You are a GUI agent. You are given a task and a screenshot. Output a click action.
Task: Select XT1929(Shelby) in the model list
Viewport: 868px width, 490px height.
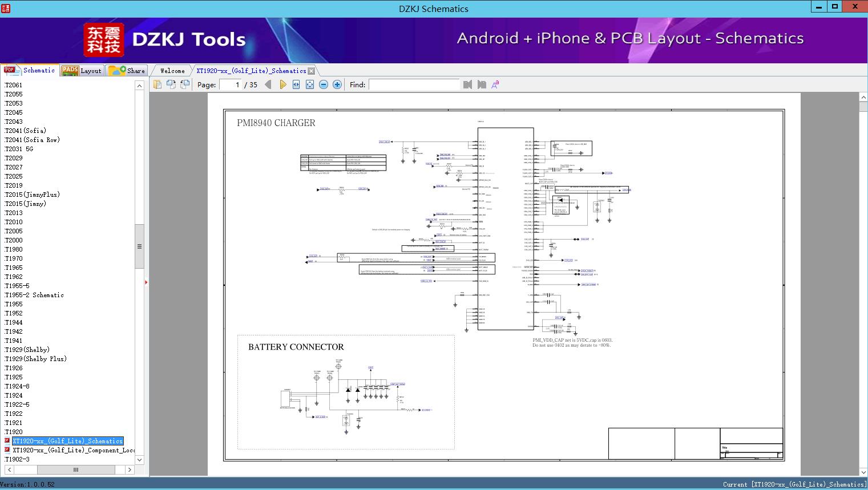point(27,350)
